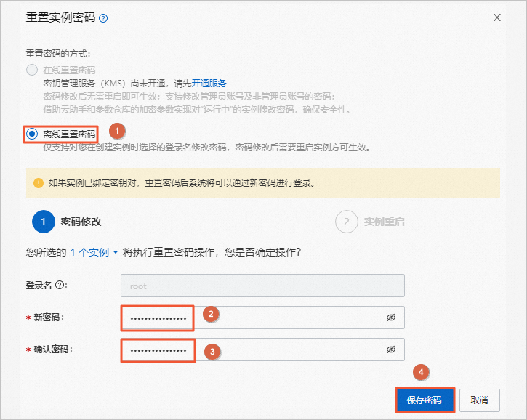
Task: Open the 1 个实例 link text
Action: [x=89, y=252]
